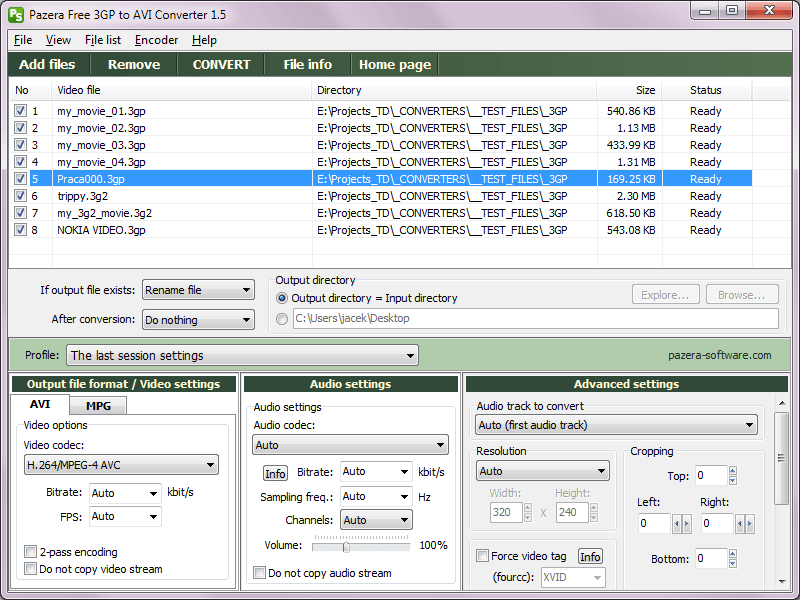Open File info for the selected movie
Screen dimensions: 800x600
pos(306,64)
